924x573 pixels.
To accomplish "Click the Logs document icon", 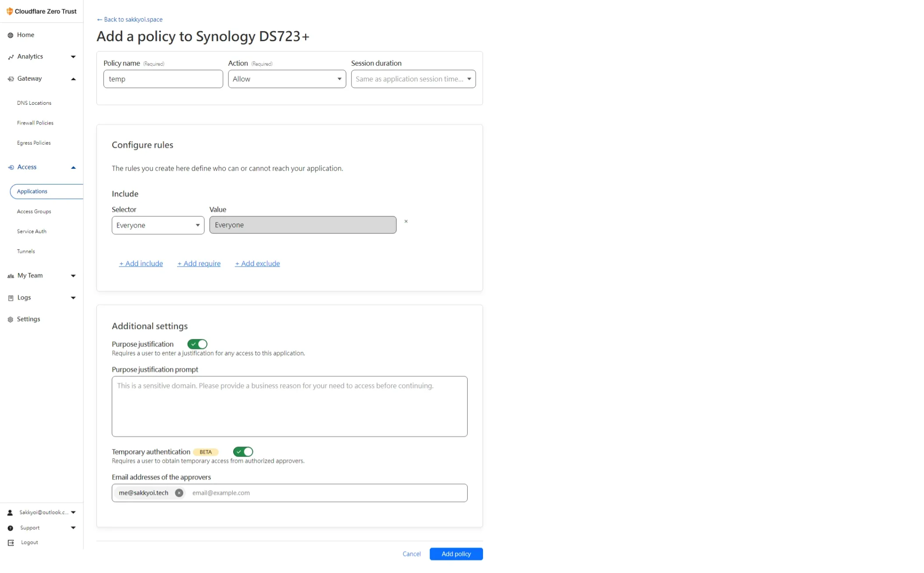I will (11, 298).
